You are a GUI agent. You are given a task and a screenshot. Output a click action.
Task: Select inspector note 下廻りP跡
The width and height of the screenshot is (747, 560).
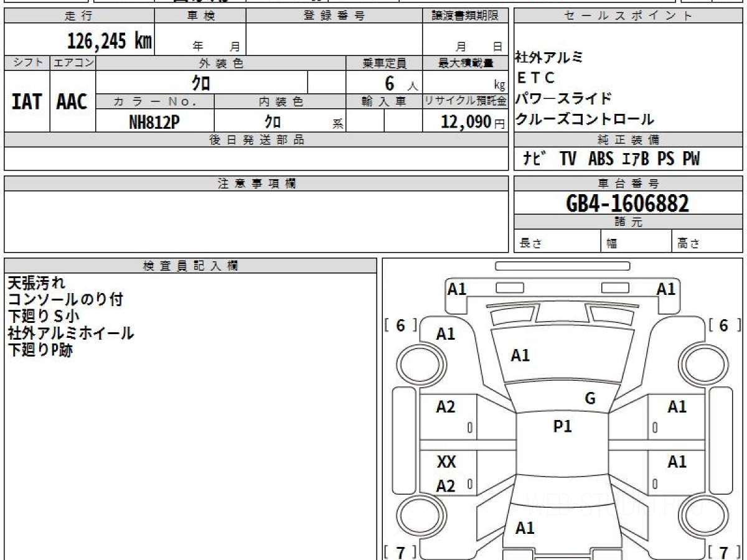40,350
